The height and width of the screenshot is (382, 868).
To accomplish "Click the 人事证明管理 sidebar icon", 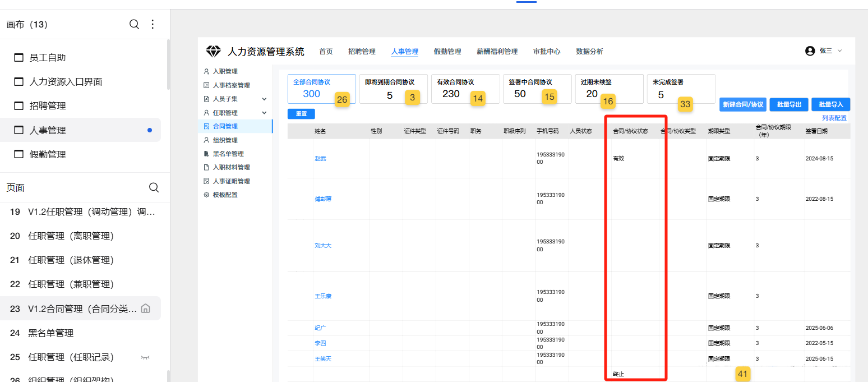I will pyautogui.click(x=206, y=181).
